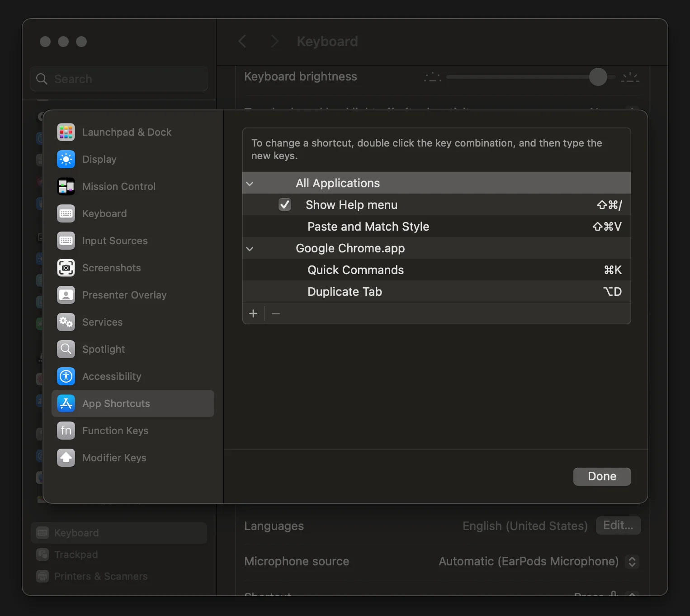Click the Done button

point(601,476)
